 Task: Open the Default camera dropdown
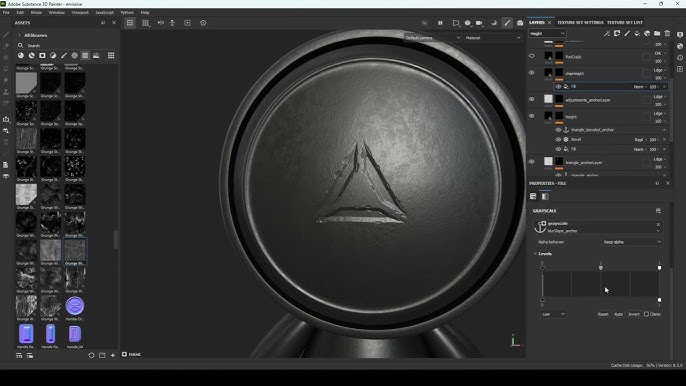[432, 38]
